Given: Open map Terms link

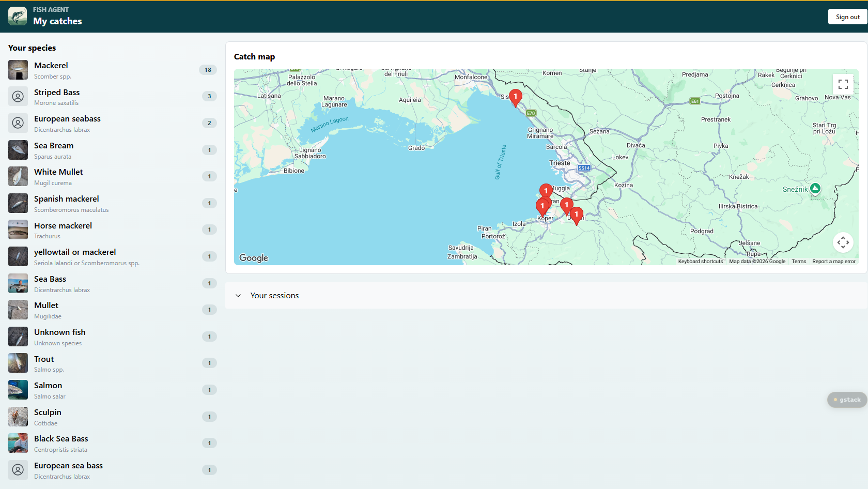Looking at the screenshot, I should point(799,262).
